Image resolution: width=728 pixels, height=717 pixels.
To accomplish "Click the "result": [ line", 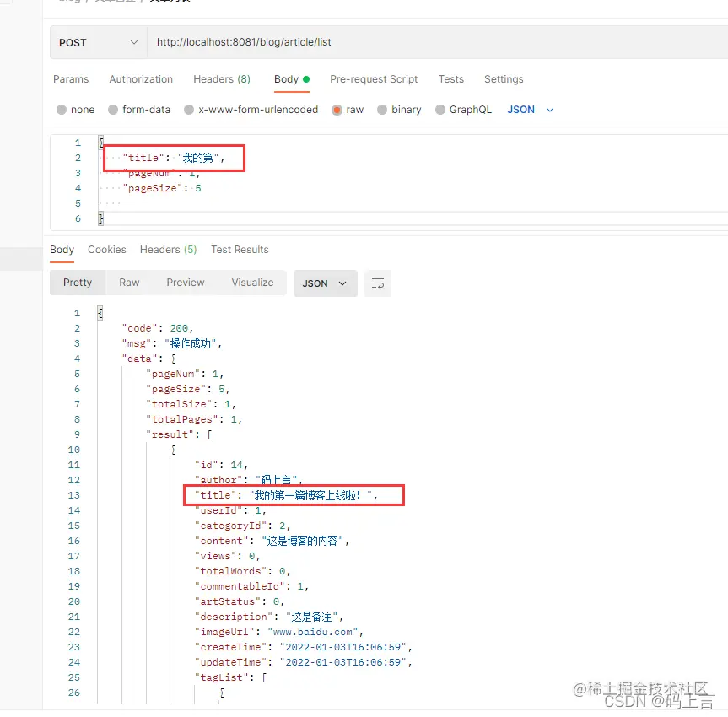I will [179, 434].
